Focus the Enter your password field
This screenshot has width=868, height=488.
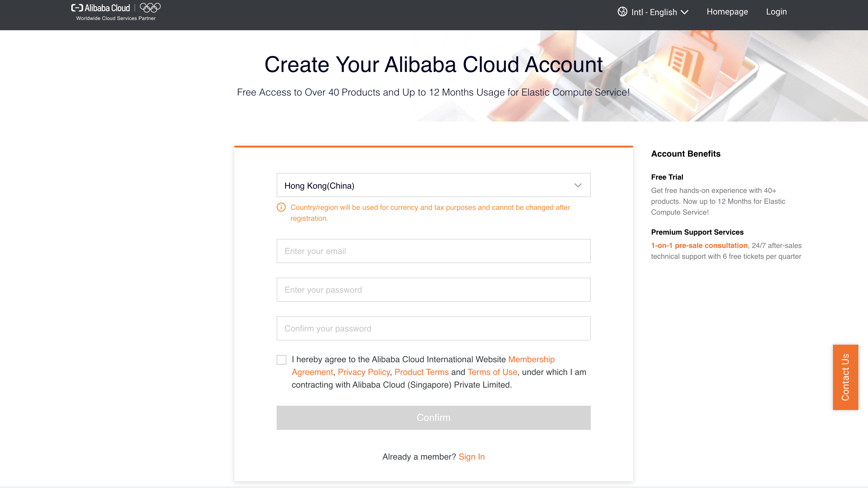pos(433,289)
